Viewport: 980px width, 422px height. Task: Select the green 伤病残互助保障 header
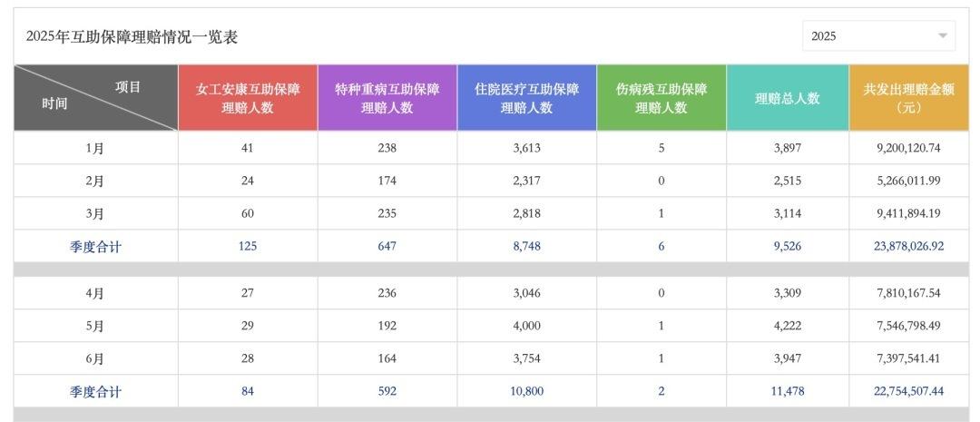(661, 98)
